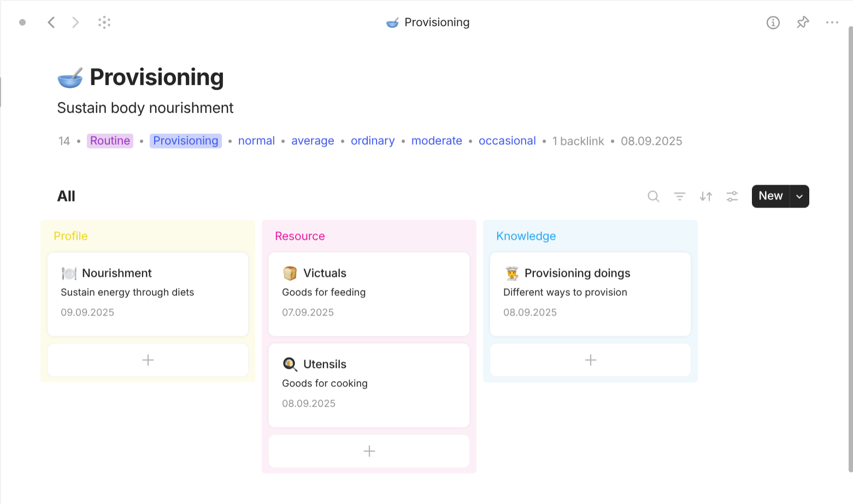This screenshot has width=853, height=504.
Task: Click the info icon in the top bar
Action: (x=773, y=22)
